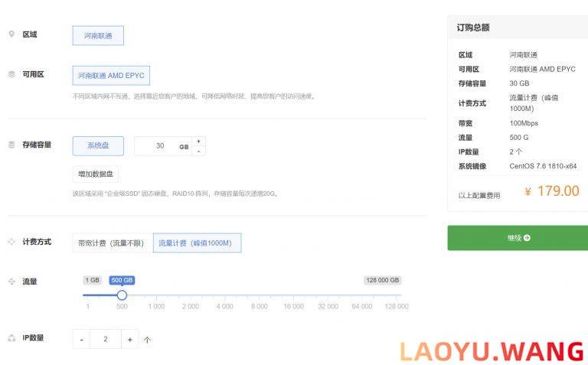Click the 100Mbps bandwidth value in summary
This screenshot has width=588, height=365.
tap(524, 123)
